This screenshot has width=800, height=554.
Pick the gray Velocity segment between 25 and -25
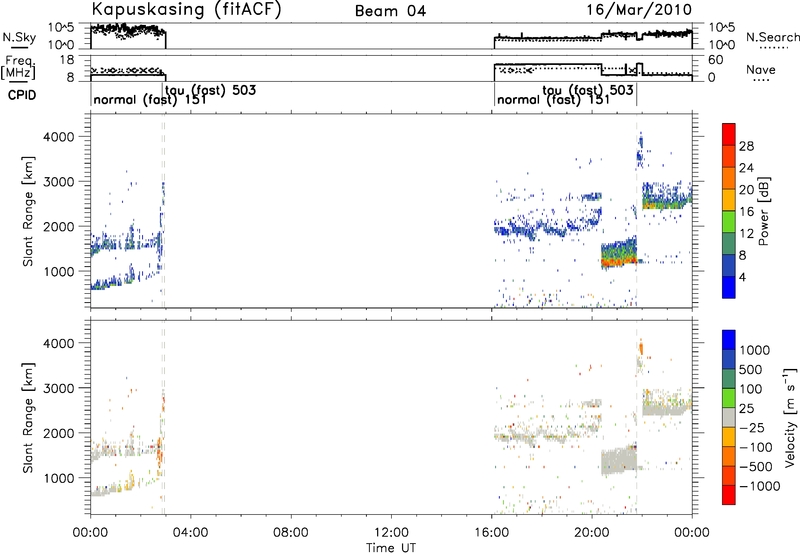[x=729, y=417]
